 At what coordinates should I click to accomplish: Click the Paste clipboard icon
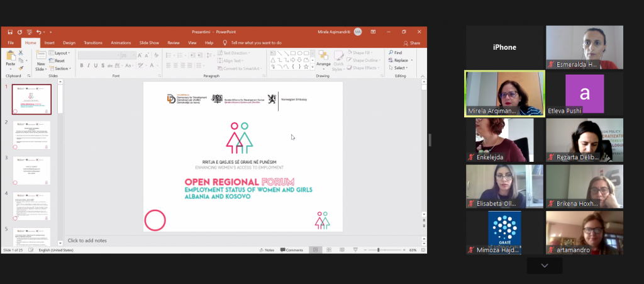pyautogui.click(x=10, y=56)
